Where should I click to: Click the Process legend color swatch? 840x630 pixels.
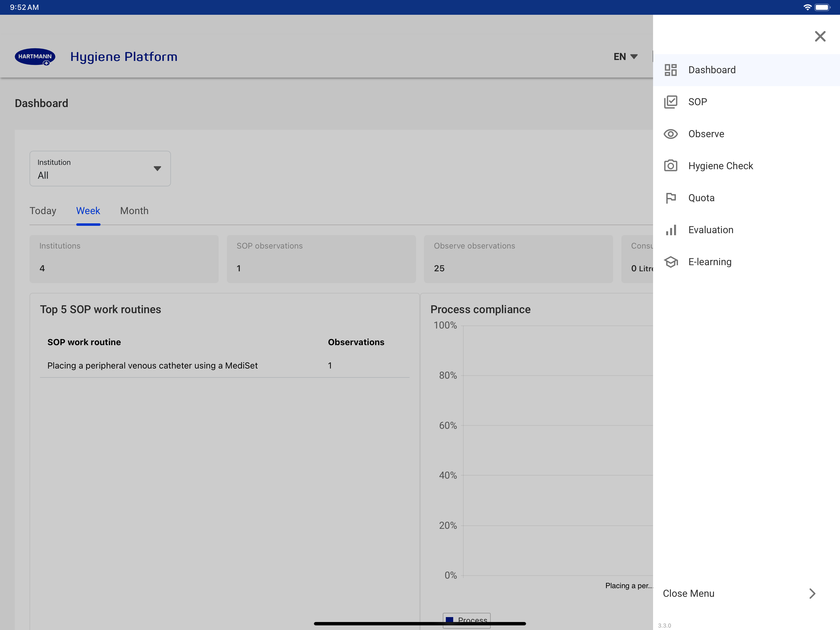[449, 620]
